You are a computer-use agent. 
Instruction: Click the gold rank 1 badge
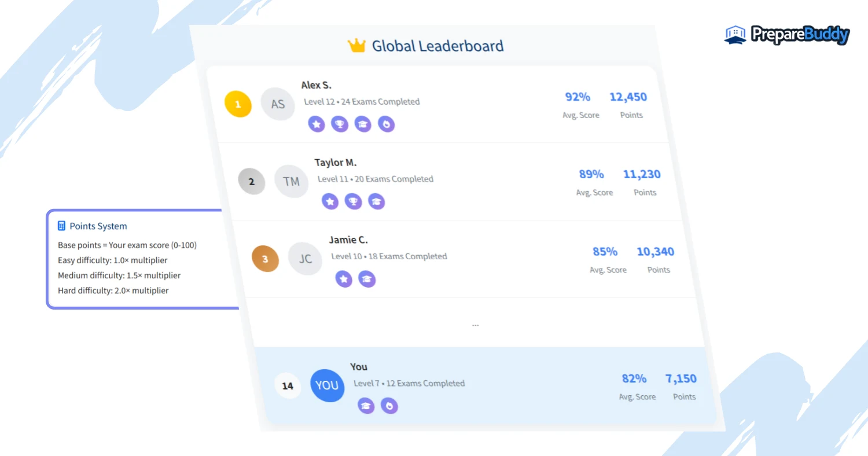point(238,105)
